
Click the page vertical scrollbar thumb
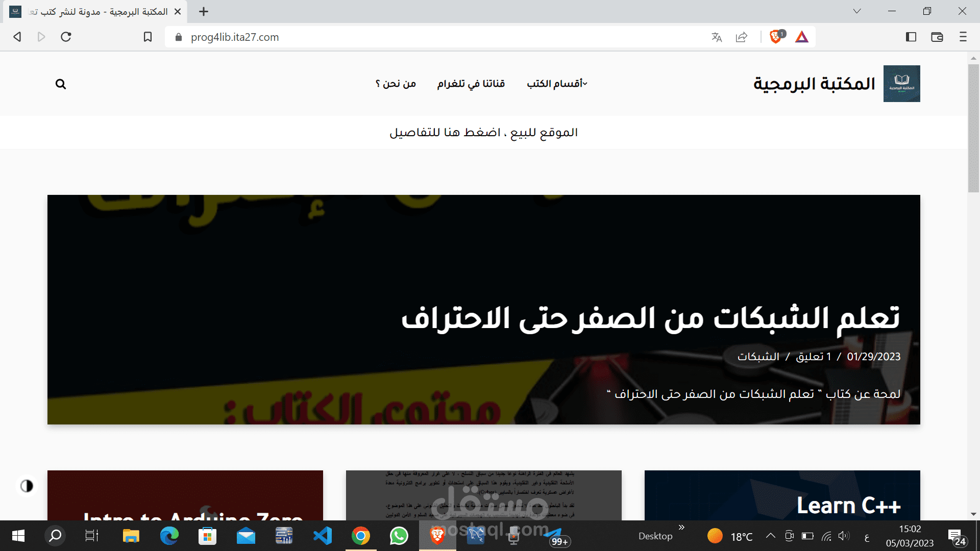tap(973, 129)
